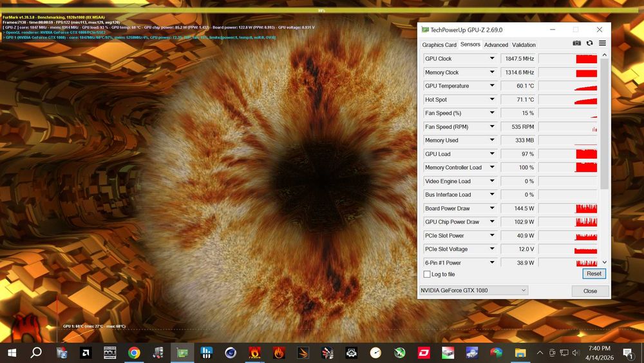Enable the Log to file checkbox
Viewport: 644px width, 363px height.
pyautogui.click(x=427, y=275)
